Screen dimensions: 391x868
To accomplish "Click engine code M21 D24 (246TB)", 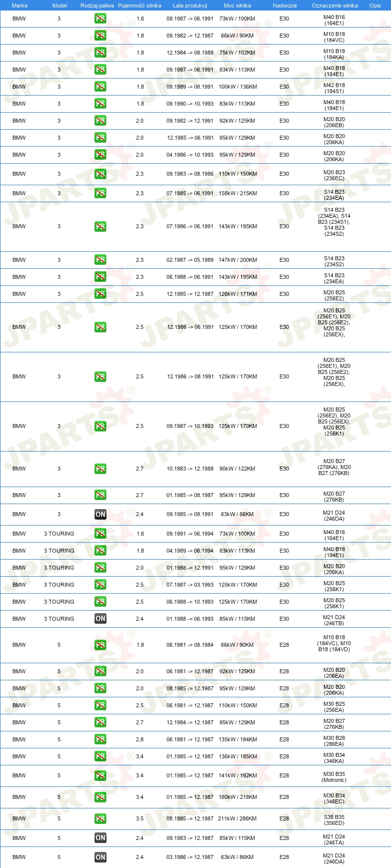I will point(334,620).
